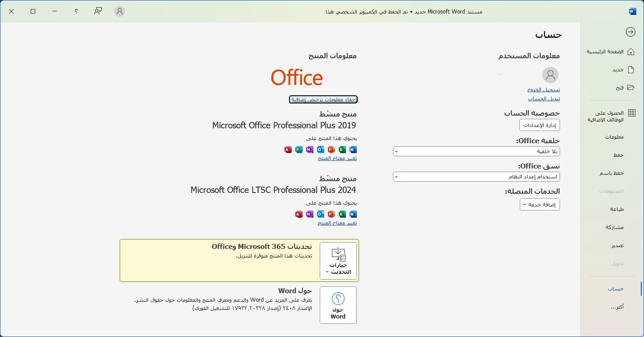Click Sign out (تسجيل الخروج) link
Viewport: 644px width, 337px height.
[x=544, y=89]
